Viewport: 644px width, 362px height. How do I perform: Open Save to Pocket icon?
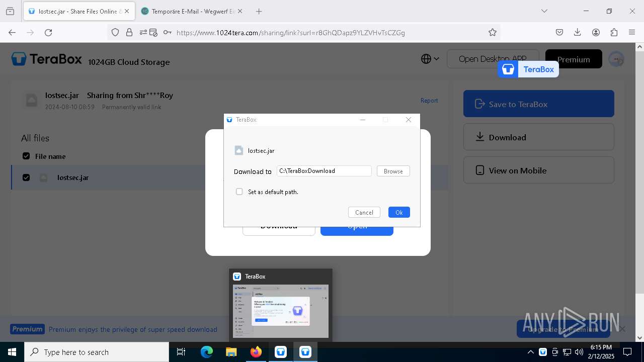[x=559, y=32]
